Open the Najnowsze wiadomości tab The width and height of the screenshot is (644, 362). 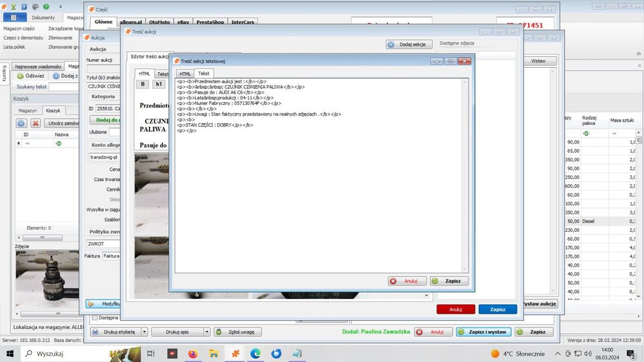tap(38, 66)
